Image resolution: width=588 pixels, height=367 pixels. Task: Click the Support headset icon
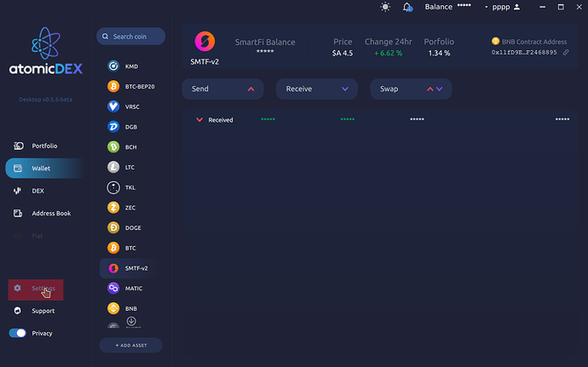[x=17, y=311]
